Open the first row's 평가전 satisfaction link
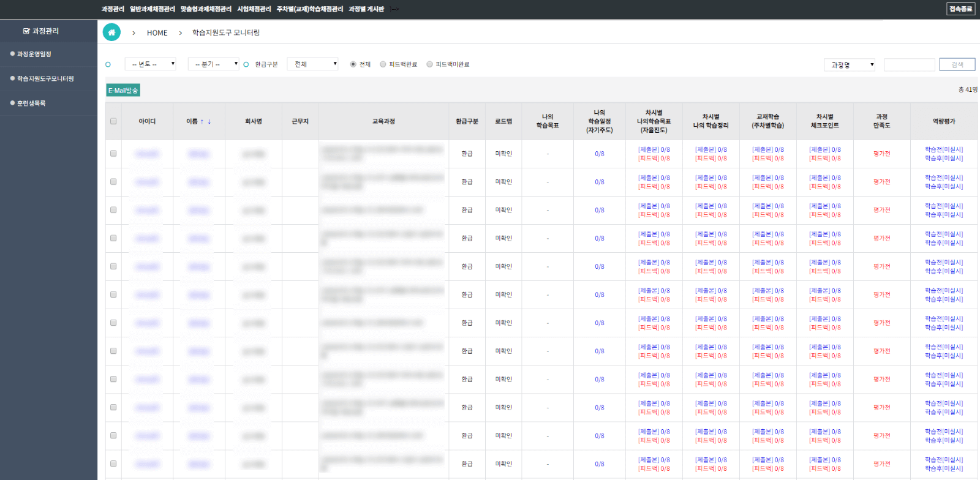Image resolution: width=980 pixels, height=480 pixels. coord(882,154)
